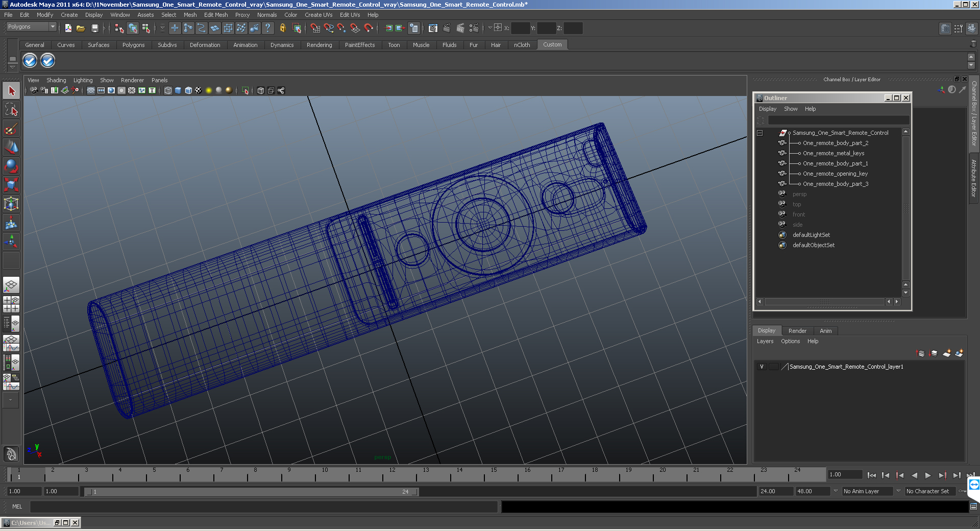Click the lock selection padlock icon
Image resolution: width=980 pixels, height=531 pixels.
pos(282,28)
